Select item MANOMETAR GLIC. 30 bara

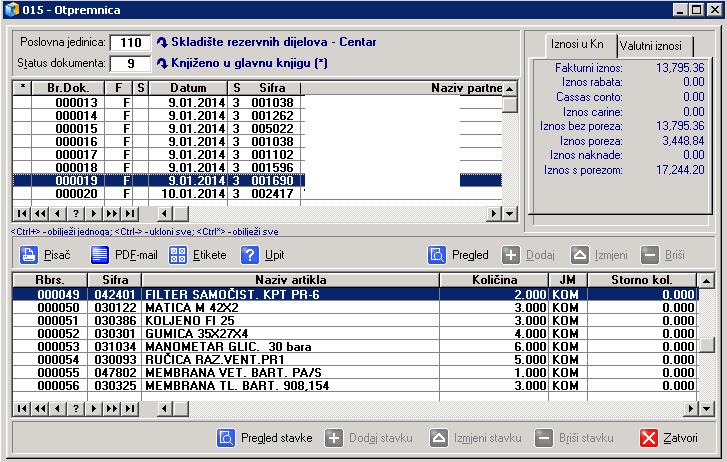pyautogui.click(x=355, y=346)
